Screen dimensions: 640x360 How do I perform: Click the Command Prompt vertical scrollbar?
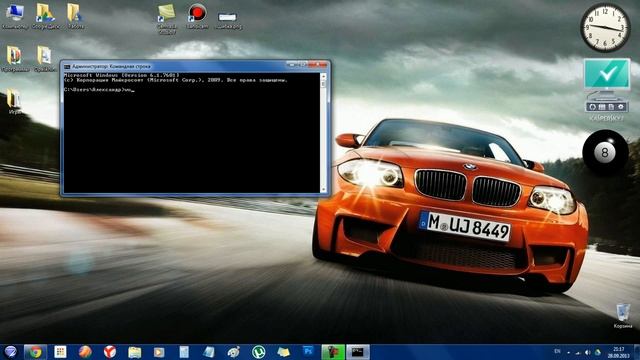323,133
